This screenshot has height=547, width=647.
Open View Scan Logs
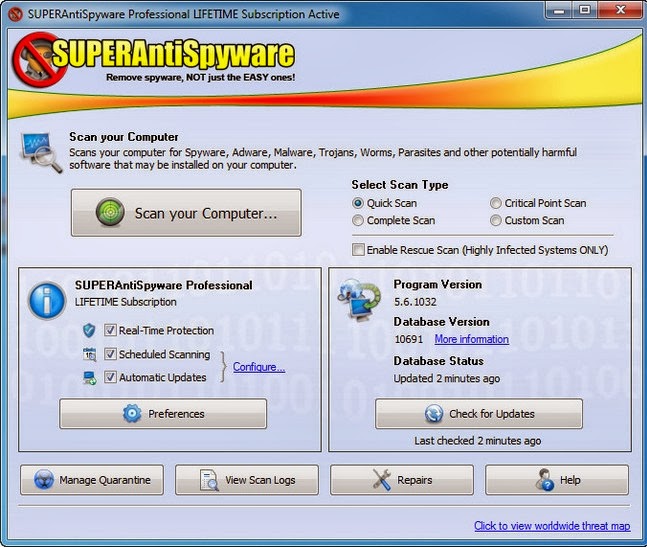(x=247, y=480)
